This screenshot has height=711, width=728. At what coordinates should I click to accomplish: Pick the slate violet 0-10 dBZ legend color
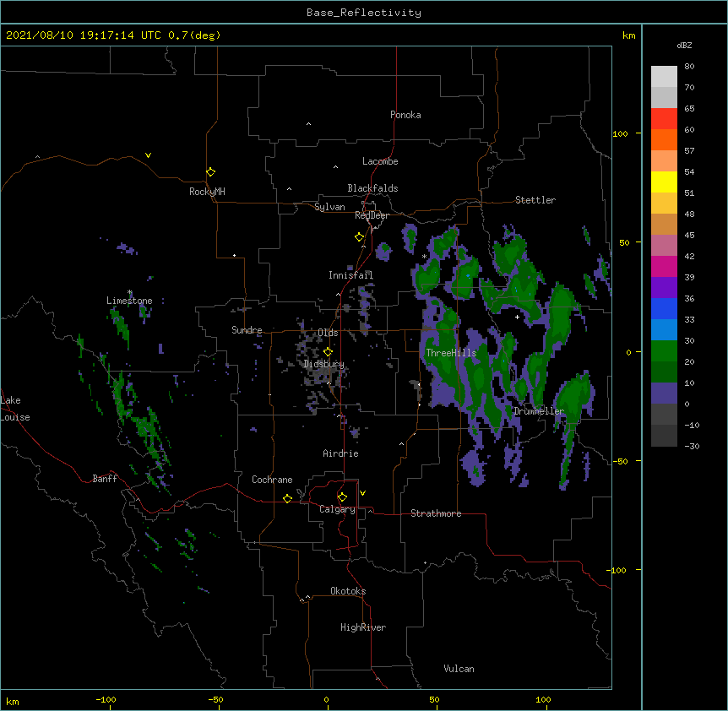coord(664,393)
